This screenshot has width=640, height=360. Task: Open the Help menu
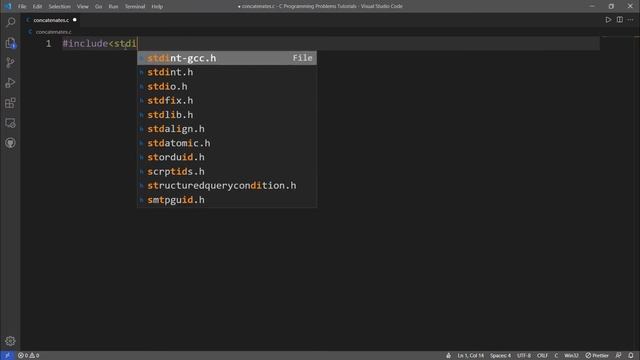pos(157,7)
